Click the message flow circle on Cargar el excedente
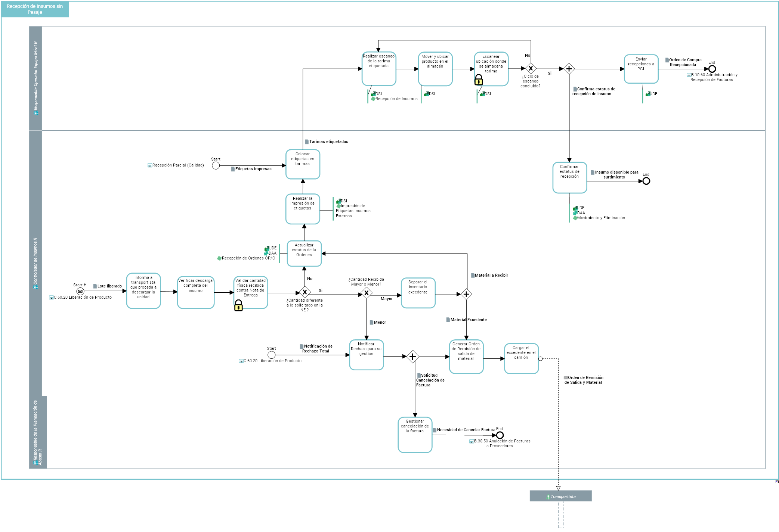Image resolution: width=779 pixels, height=532 pixels. 540,359
